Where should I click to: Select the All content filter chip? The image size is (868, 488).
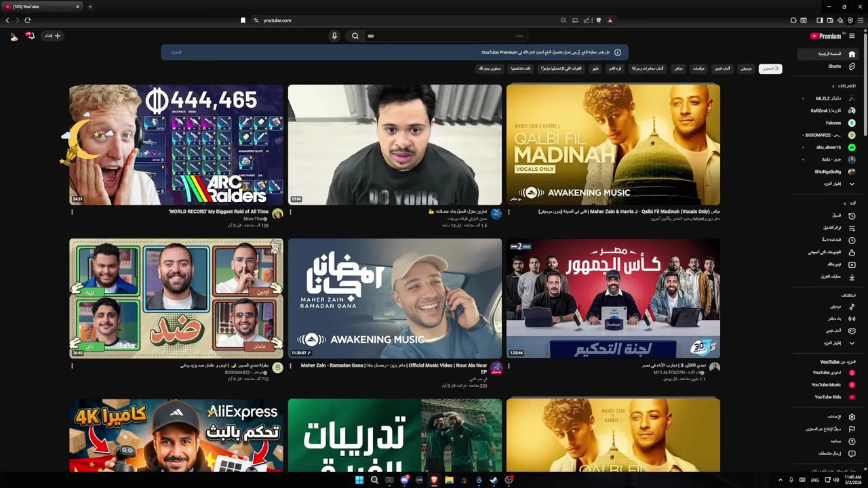point(770,68)
